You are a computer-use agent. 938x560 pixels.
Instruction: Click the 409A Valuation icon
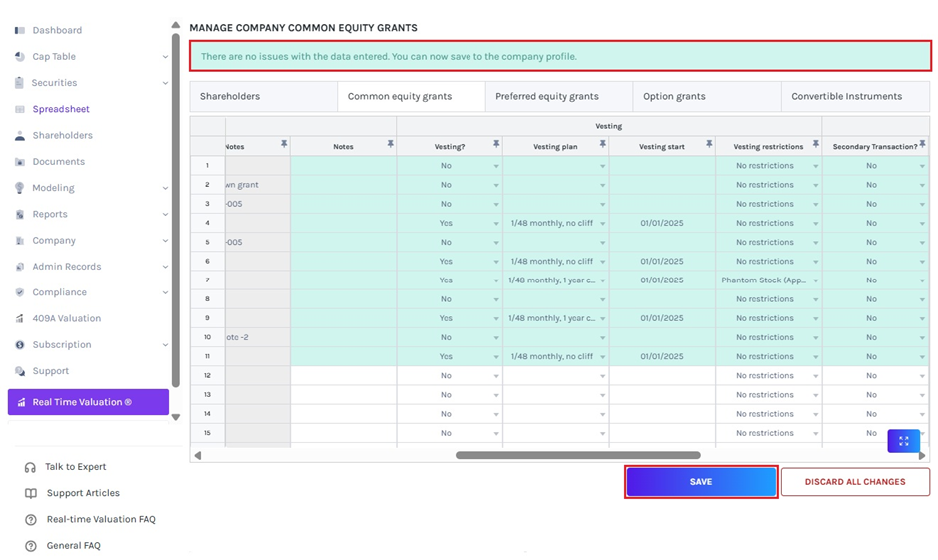[20, 319]
